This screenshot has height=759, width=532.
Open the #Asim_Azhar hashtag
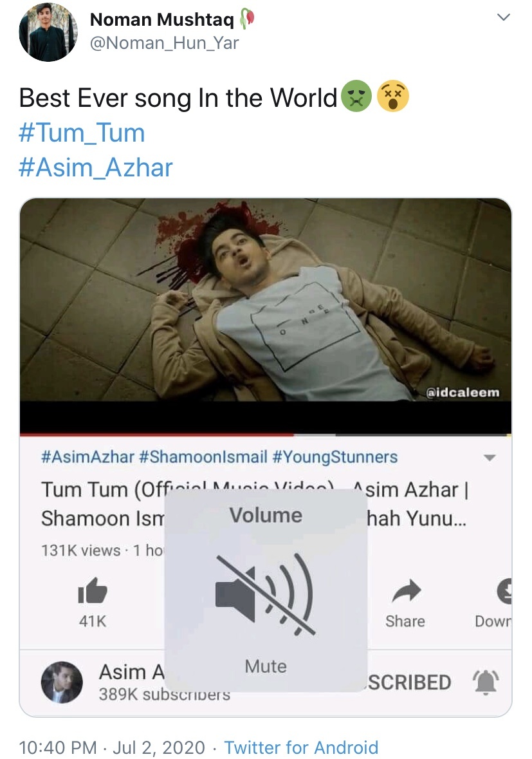(95, 167)
